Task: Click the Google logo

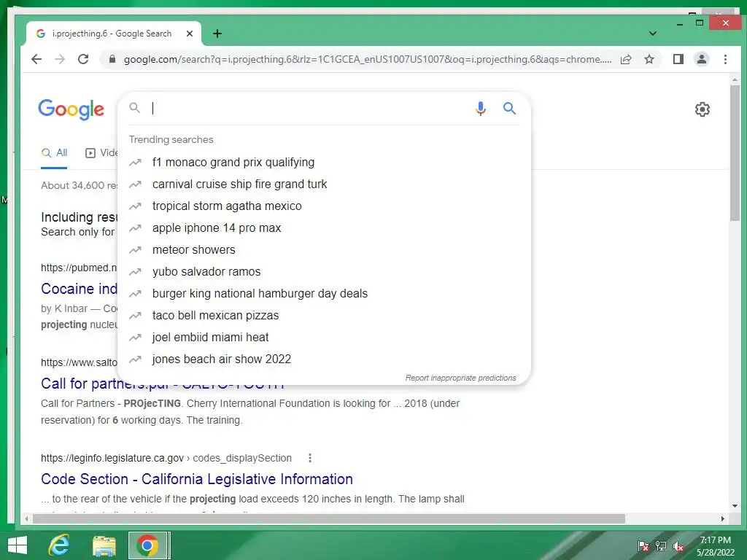Action: pos(71,109)
